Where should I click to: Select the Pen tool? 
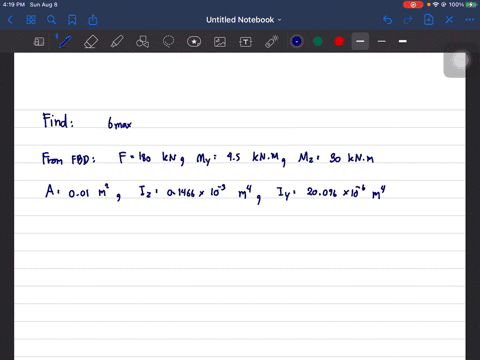[64, 42]
